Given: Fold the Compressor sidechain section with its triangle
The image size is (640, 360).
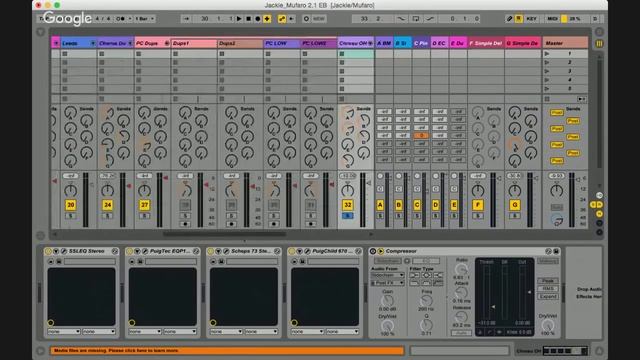Looking at the screenshot, I should [380, 251].
